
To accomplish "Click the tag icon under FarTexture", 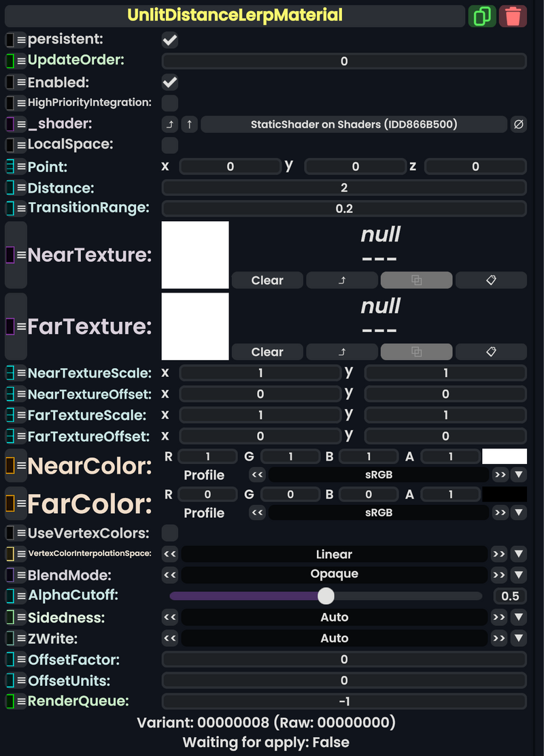I will (491, 352).
